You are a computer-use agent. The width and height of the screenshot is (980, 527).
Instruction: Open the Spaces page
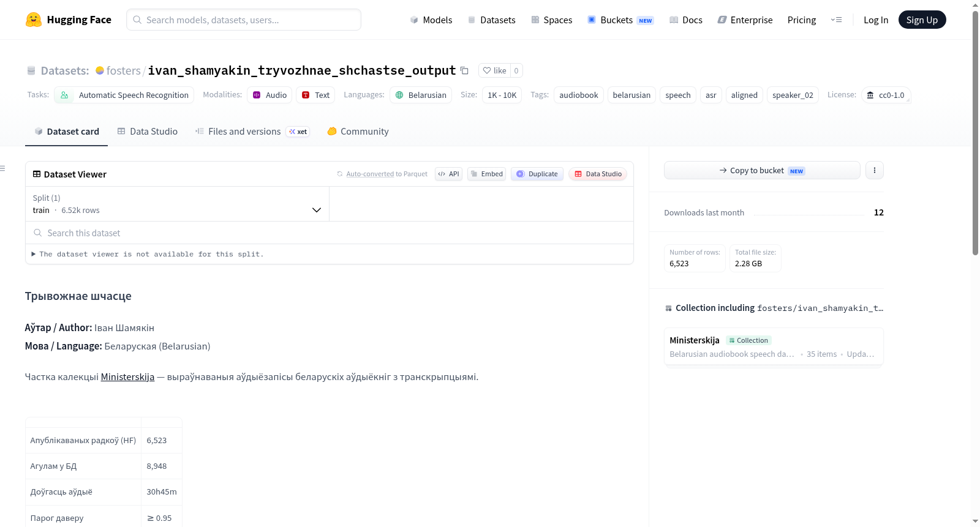551,20
